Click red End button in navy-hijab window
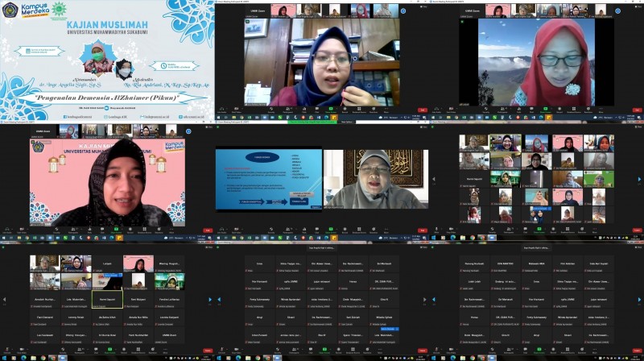644x361 pixels. [x=423, y=110]
